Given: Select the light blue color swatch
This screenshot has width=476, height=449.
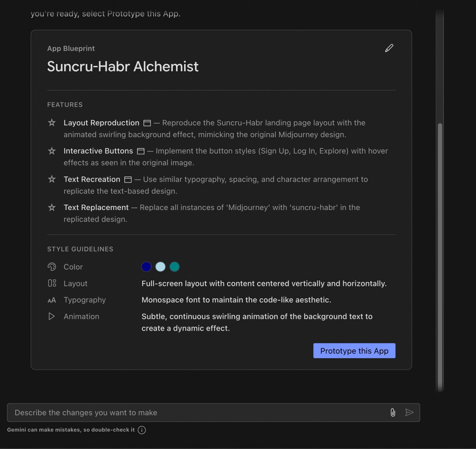Looking at the screenshot, I should (x=160, y=267).
